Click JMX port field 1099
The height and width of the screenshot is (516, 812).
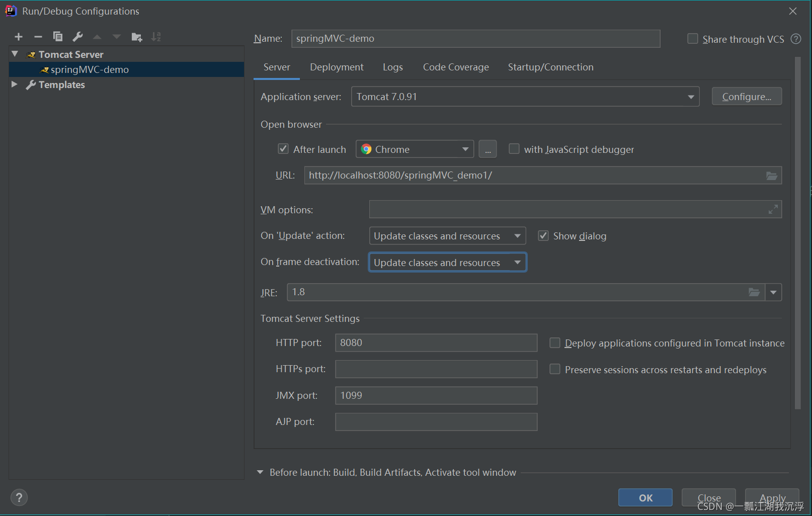(436, 395)
